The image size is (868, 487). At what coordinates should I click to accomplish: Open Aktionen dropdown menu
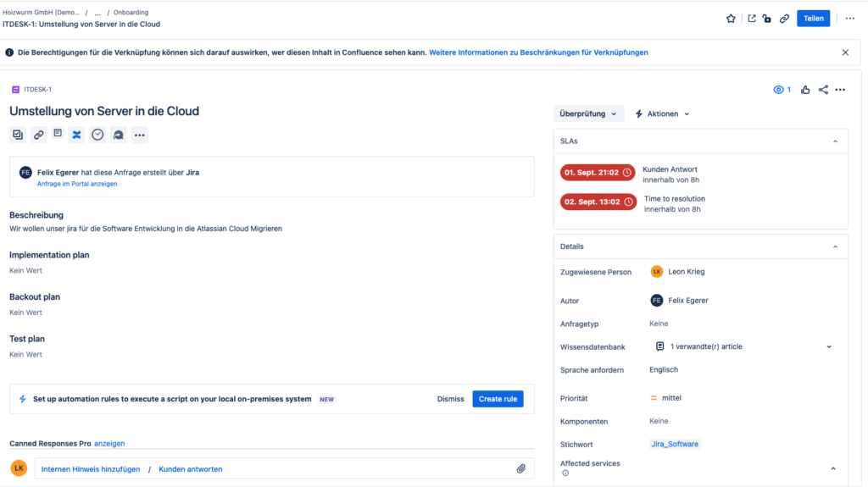(662, 113)
